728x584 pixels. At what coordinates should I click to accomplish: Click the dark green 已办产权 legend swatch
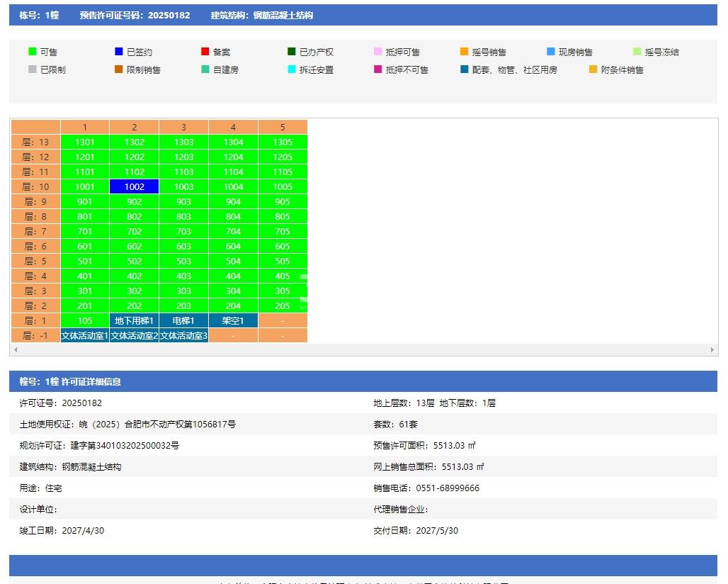(292, 52)
